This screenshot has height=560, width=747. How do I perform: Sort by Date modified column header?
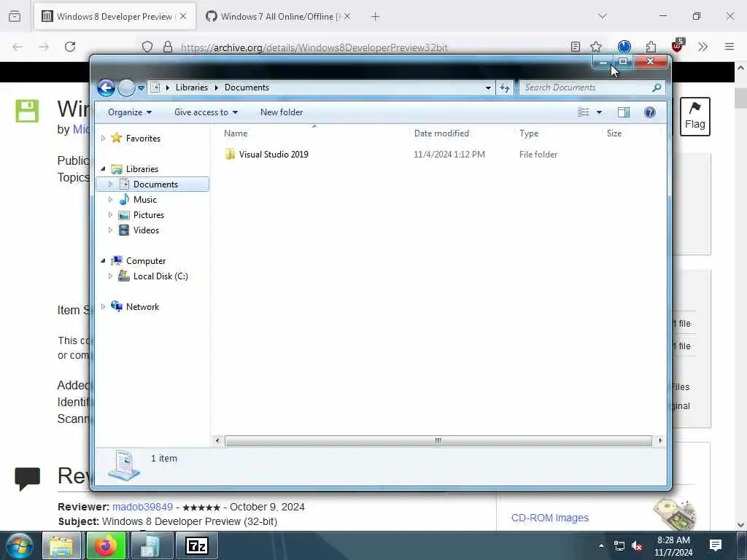[441, 133]
